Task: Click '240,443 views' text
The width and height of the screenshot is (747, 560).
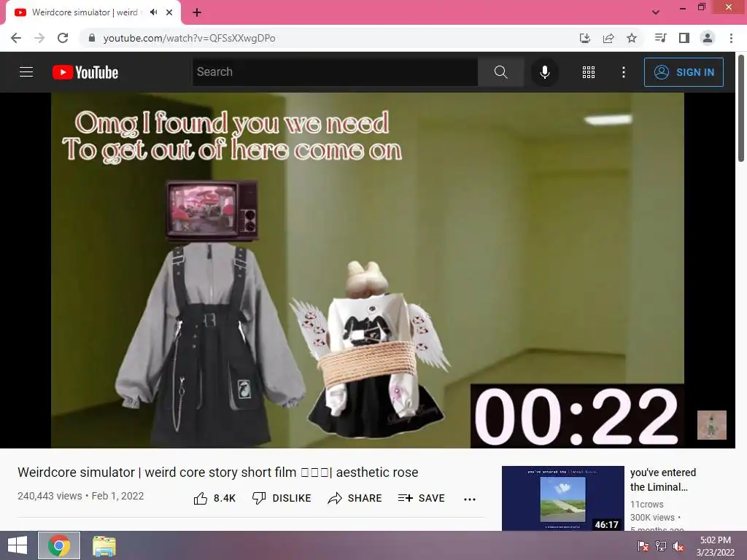Action: pyautogui.click(x=50, y=496)
